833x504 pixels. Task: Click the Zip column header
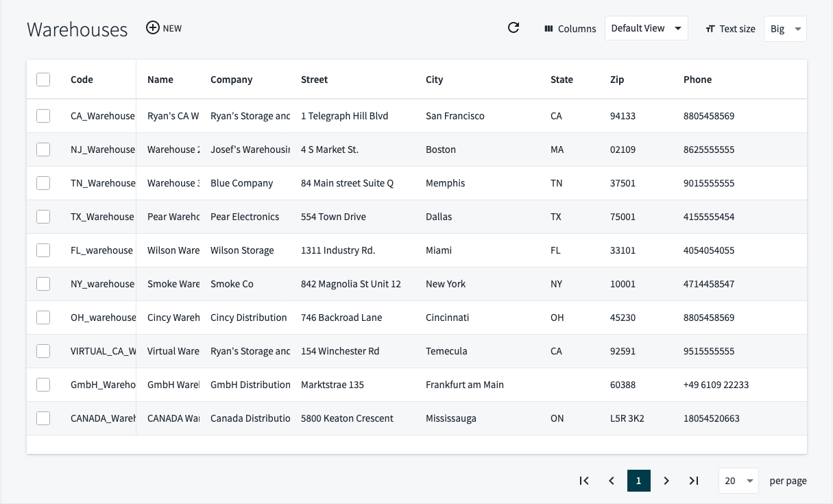pyautogui.click(x=617, y=80)
